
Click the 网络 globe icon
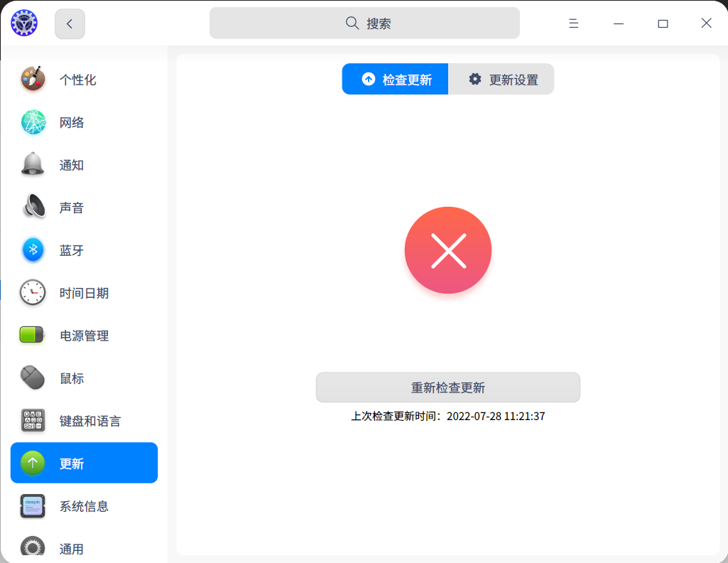pyautogui.click(x=33, y=122)
